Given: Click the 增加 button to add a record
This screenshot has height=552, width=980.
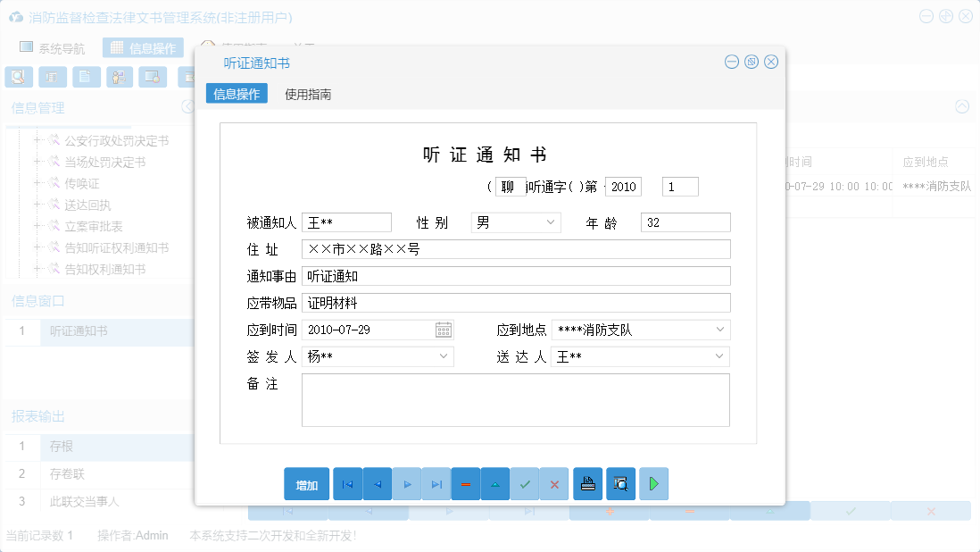Looking at the screenshot, I should [x=306, y=483].
